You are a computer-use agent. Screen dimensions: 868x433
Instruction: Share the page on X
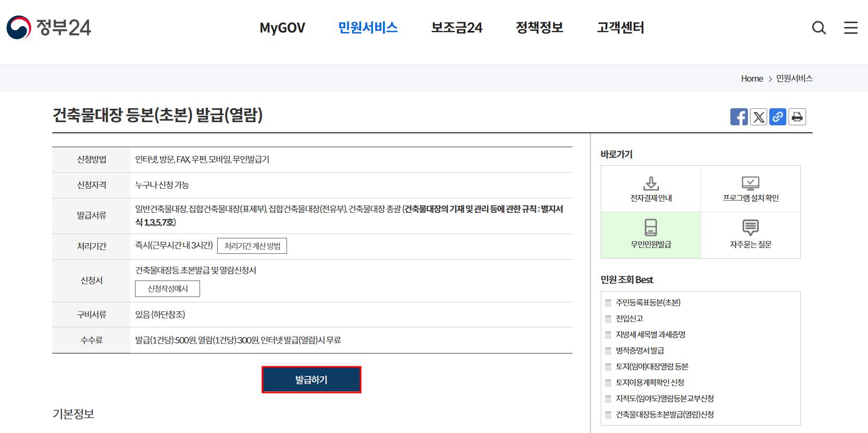point(759,117)
